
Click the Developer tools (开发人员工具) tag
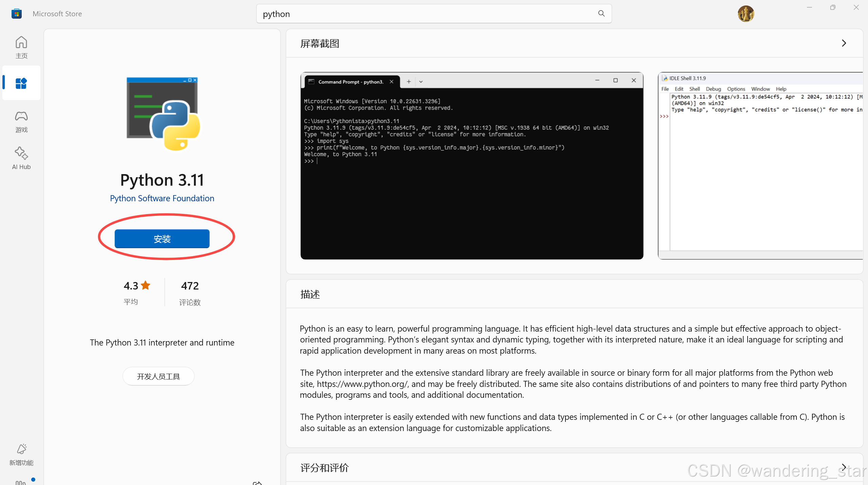(x=158, y=376)
